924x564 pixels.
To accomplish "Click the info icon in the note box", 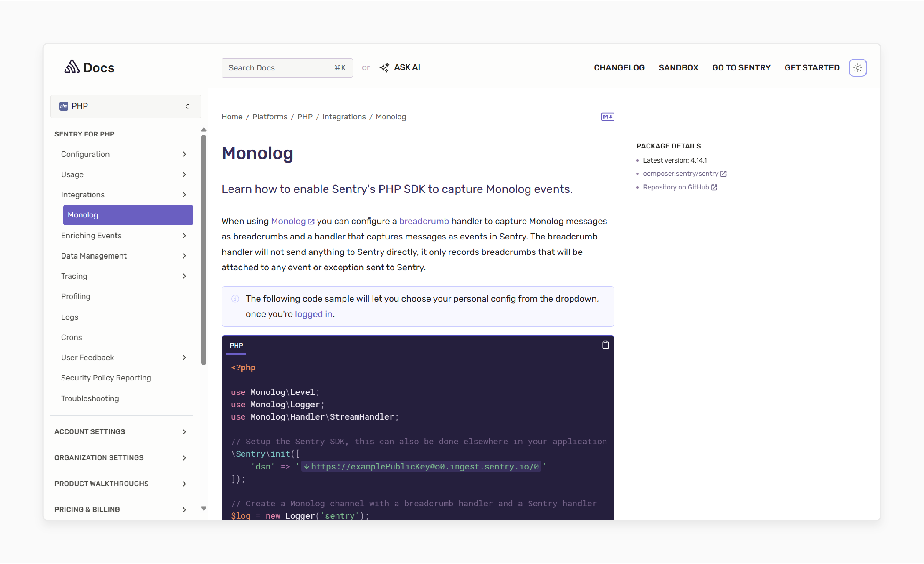I will tap(235, 299).
